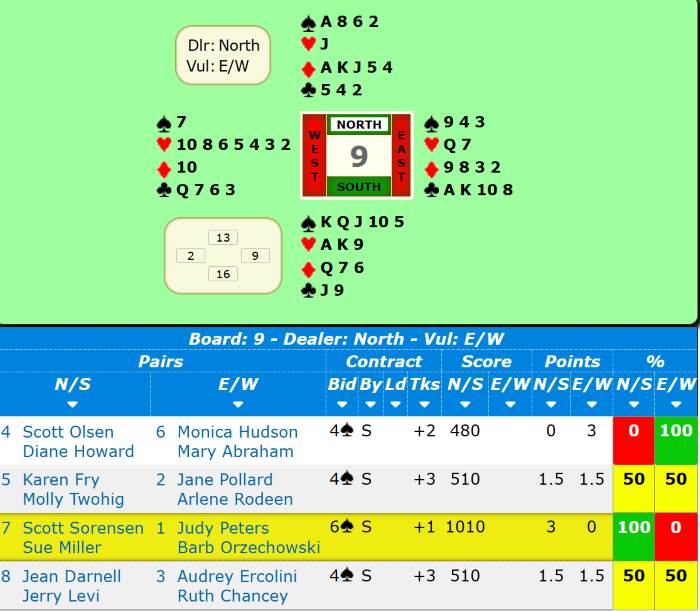Click the club icon in East's hand
The width and height of the screenshot is (700, 611).
(431, 190)
